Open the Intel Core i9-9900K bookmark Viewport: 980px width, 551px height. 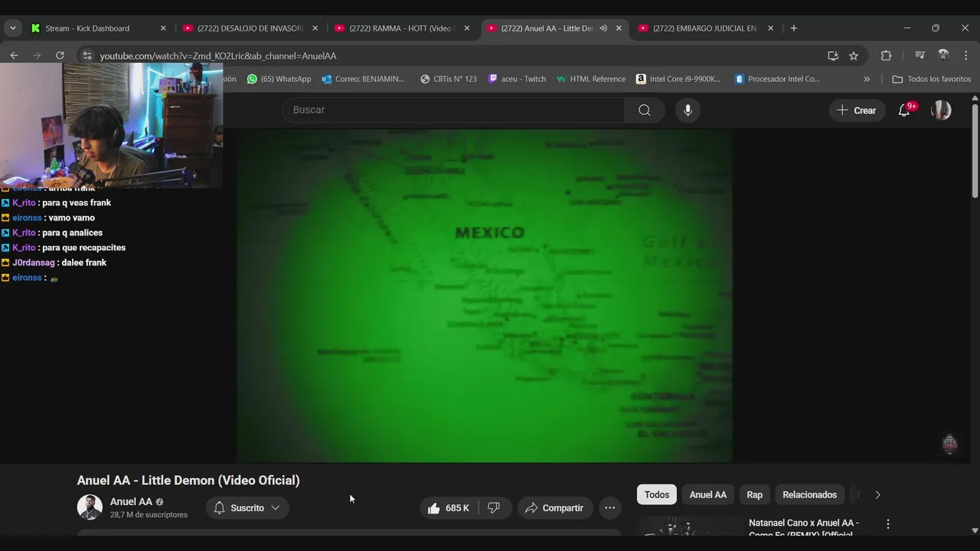click(x=679, y=79)
